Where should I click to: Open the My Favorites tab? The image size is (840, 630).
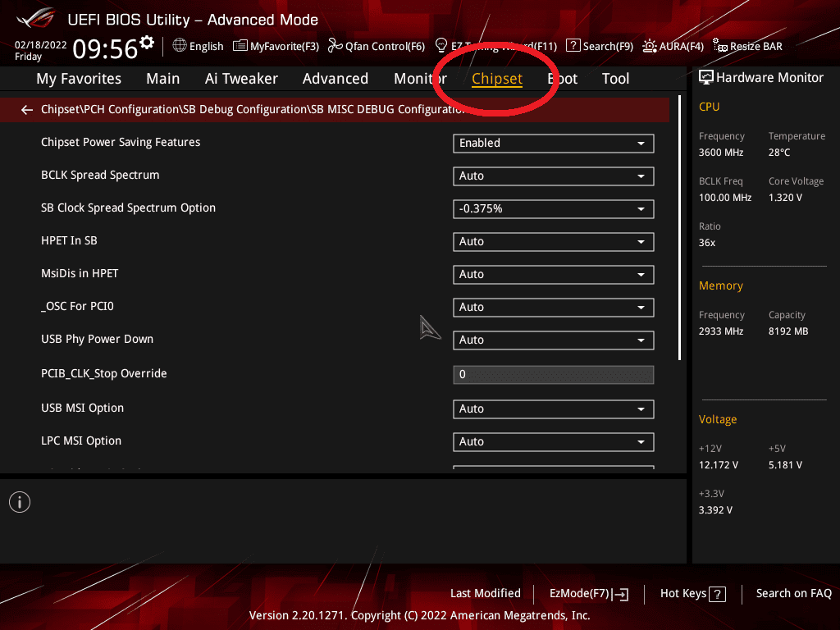click(x=79, y=79)
